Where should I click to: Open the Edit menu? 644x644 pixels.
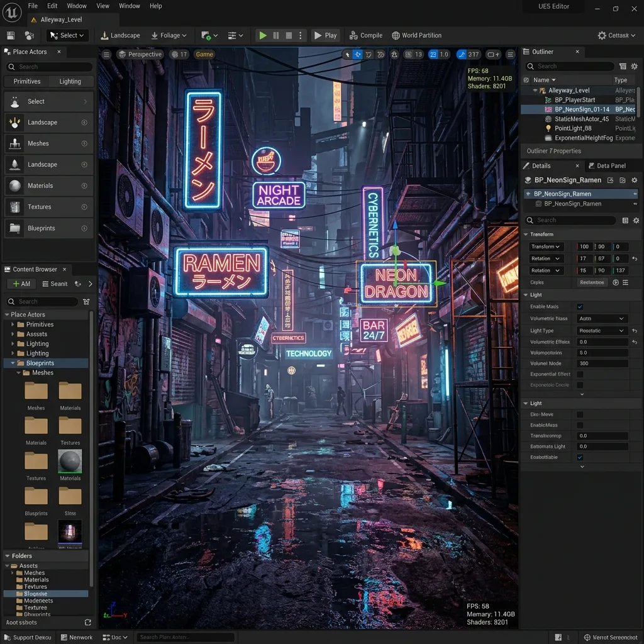click(52, 6)
